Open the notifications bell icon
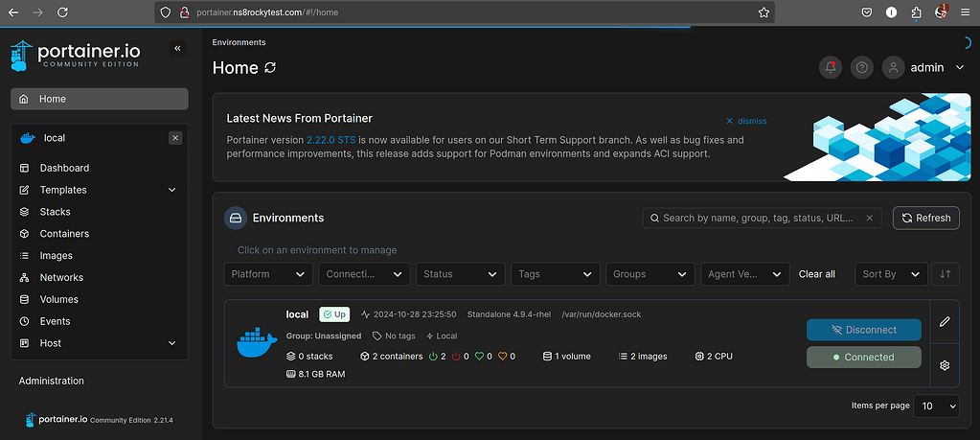Image resolution: width=980 pixels, height=440 pixels. click(x=831, y=67)
